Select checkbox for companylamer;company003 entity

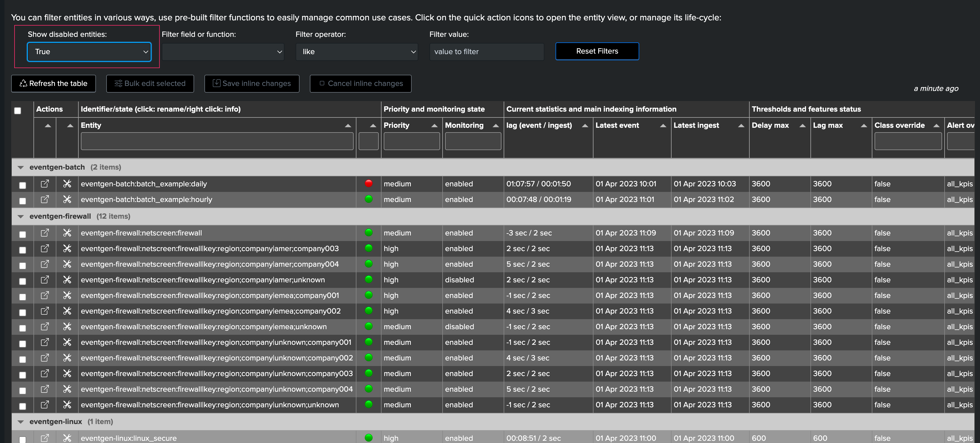coord(22,250)
